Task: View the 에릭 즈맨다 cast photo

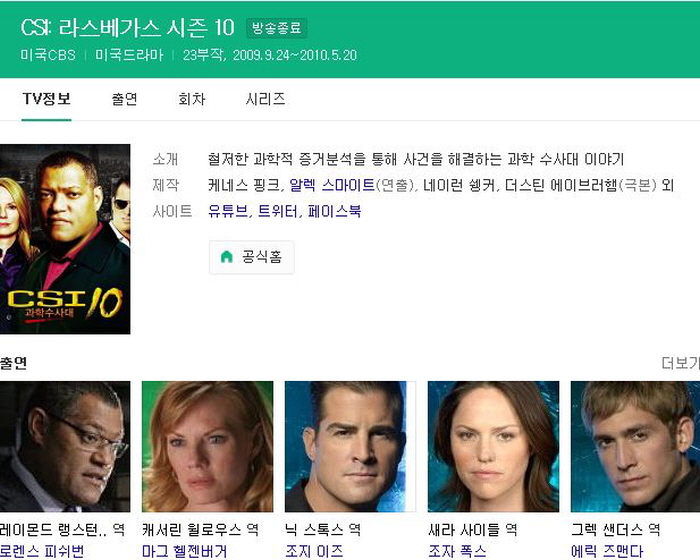Action: point(636,447)
